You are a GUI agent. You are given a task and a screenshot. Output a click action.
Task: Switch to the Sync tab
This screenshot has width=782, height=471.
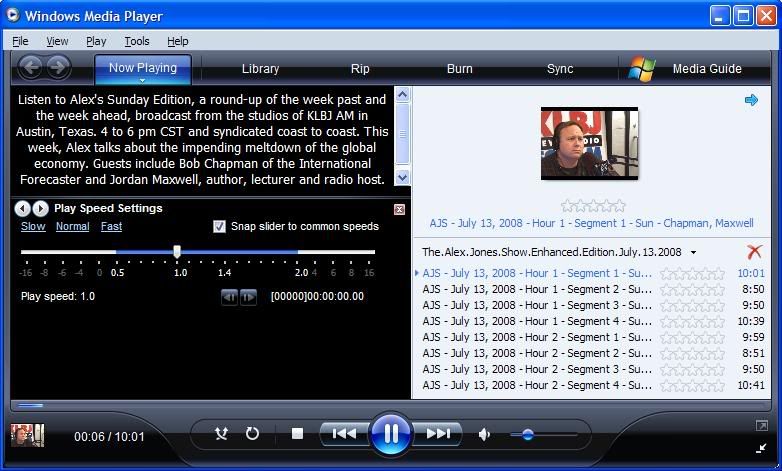pos(560,69)
